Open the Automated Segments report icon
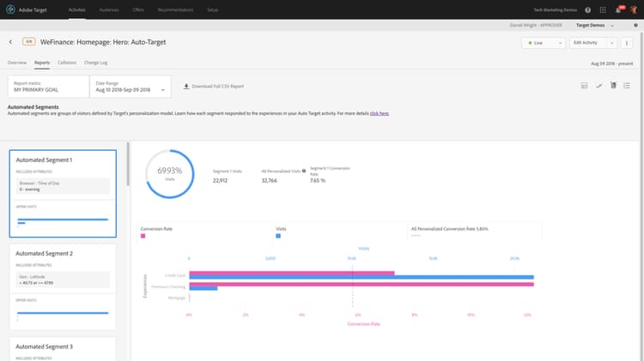The width and height of the screenshot is (644, 361). [613, 85]
